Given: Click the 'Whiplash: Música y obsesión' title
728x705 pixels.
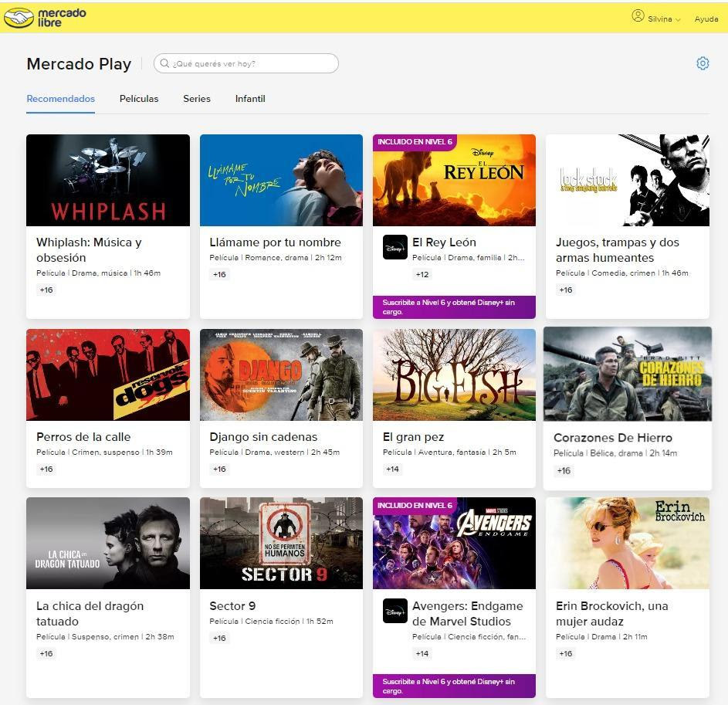Looking at the screenshot, I should click(x=89, y=250).
